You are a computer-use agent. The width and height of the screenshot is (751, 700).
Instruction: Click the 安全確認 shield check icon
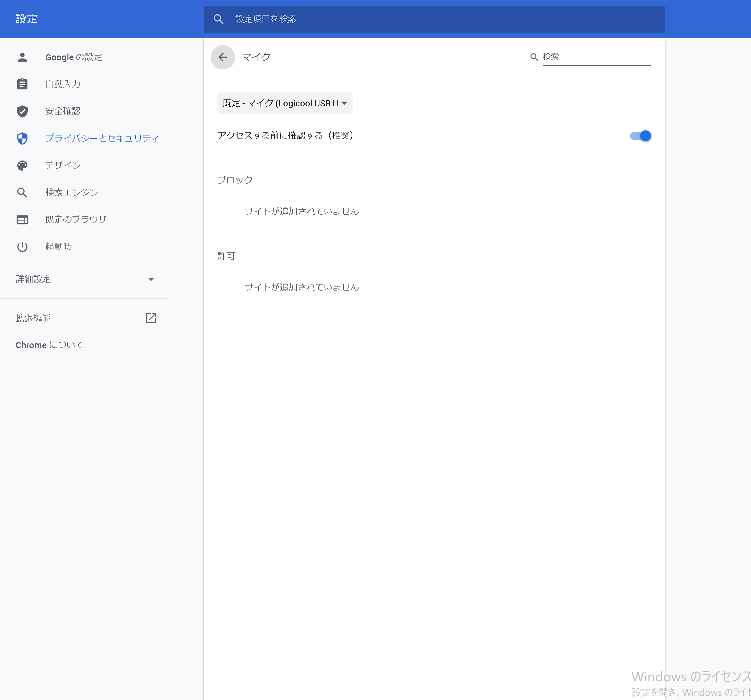click(22, 111)
